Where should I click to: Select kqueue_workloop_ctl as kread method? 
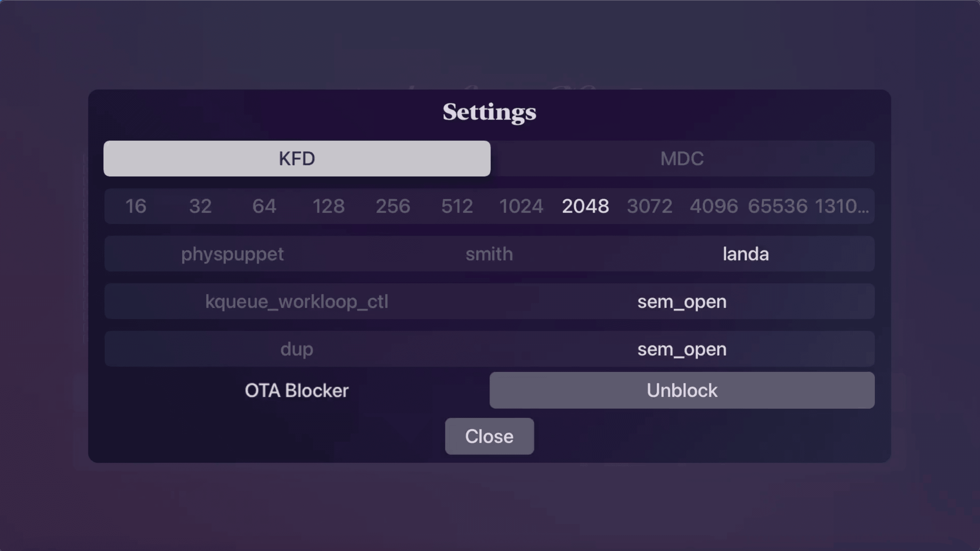click(x=297, y=301)
